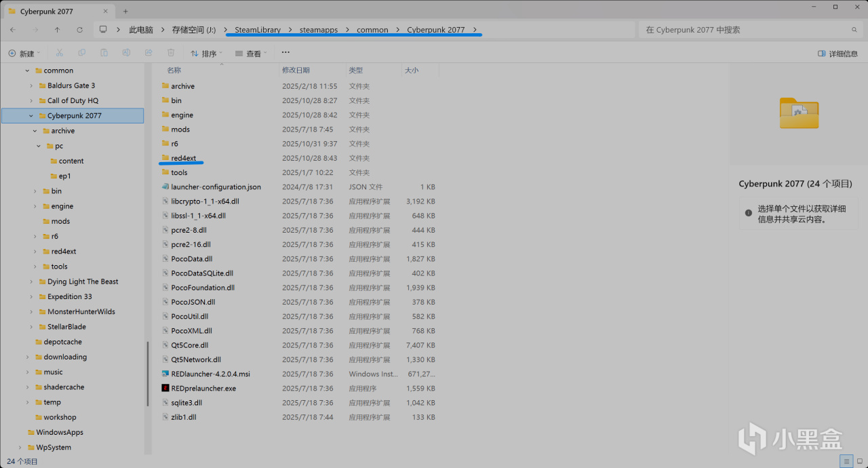
Task: Go back with the back arrow
Action: 13,30
